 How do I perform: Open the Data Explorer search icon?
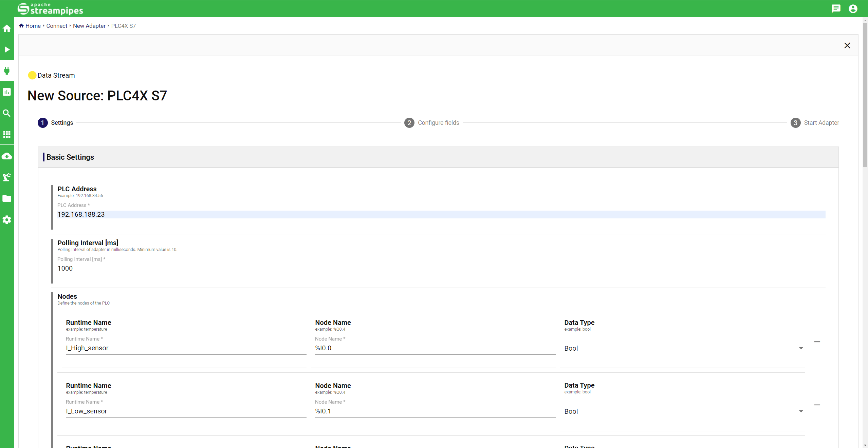pyautogui.click(x=7, y=113)
